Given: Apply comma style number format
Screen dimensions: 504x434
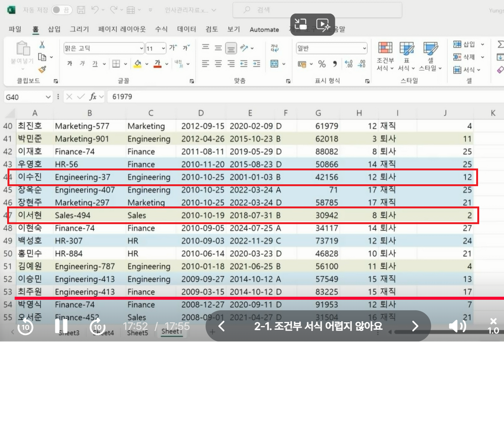Looking at the screenshot, I should [334, 64].
